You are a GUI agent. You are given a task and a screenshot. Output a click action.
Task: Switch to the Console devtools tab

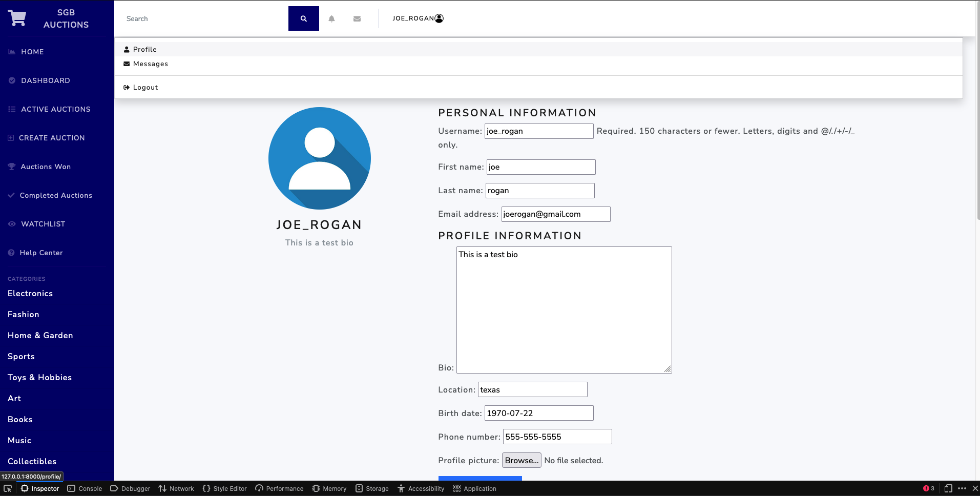(85, 488)
